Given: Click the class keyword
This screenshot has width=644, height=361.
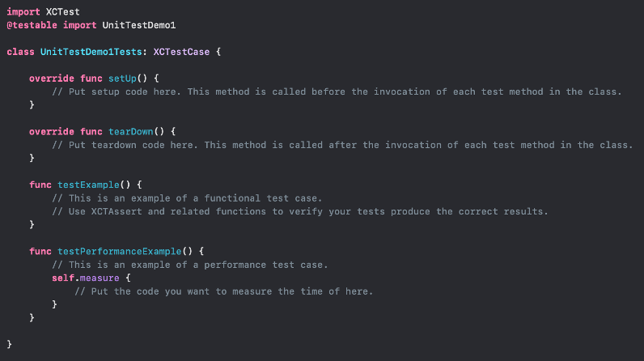Looking at the screenshot, I should 19,53.
